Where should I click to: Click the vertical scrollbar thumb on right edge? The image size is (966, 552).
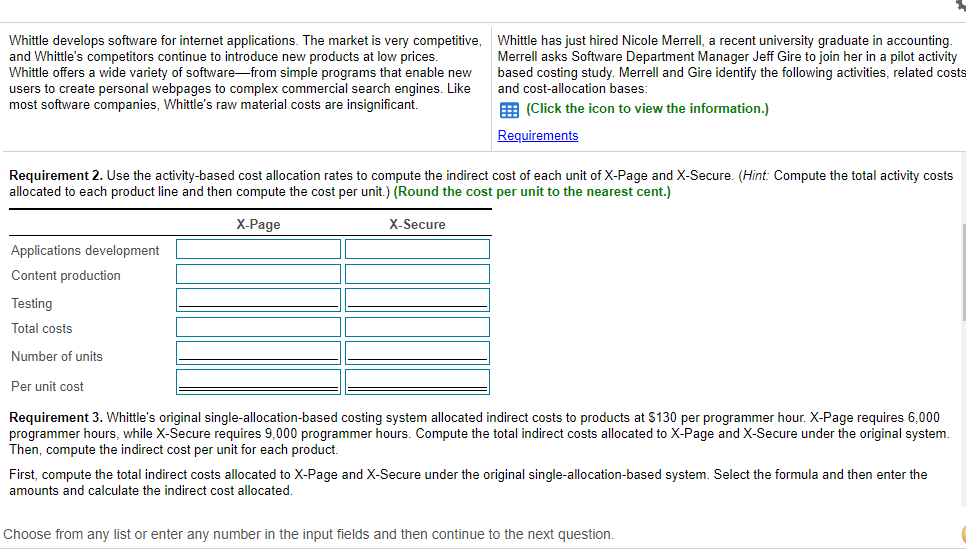[963, 272]
